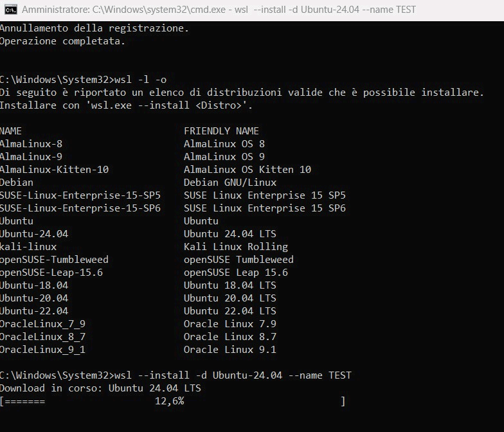Click the Debian GNU/Linux friendly name
This screenshot has height=432, width=504.
point(230,183)
